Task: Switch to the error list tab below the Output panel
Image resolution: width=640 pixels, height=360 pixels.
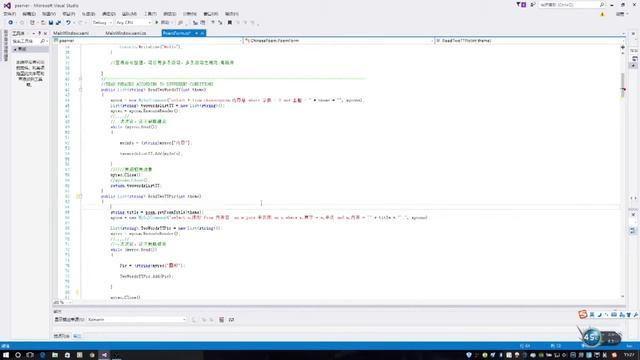Action: (x=61, y=336)
